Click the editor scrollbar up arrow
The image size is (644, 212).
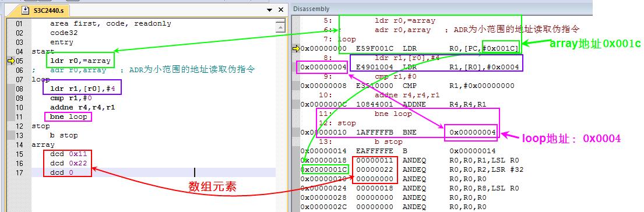280,27
